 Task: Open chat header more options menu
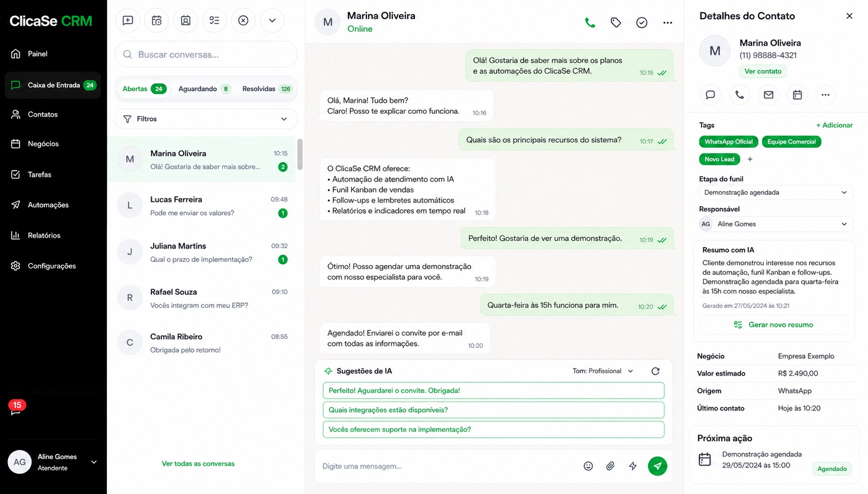(x=668, y=22)
